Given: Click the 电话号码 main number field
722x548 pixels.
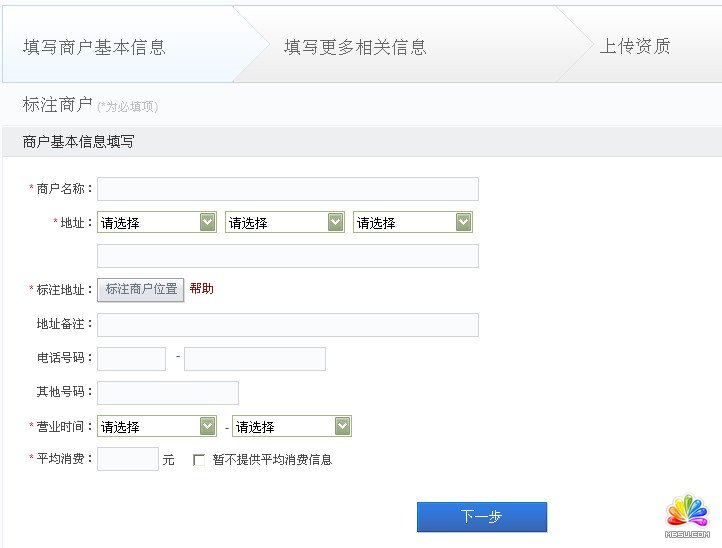Looking at the screenshot, I should click(254, 359).
